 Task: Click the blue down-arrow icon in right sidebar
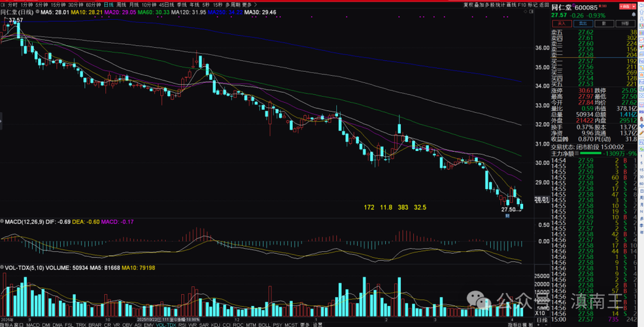(641, 19)
